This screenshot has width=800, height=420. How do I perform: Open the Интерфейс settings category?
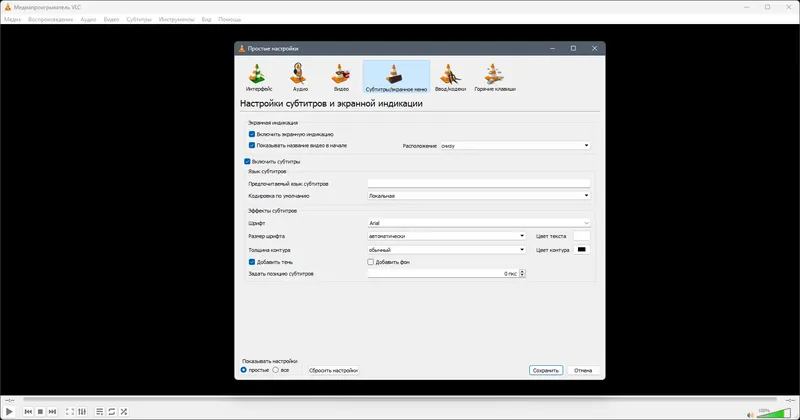point(258,77)
